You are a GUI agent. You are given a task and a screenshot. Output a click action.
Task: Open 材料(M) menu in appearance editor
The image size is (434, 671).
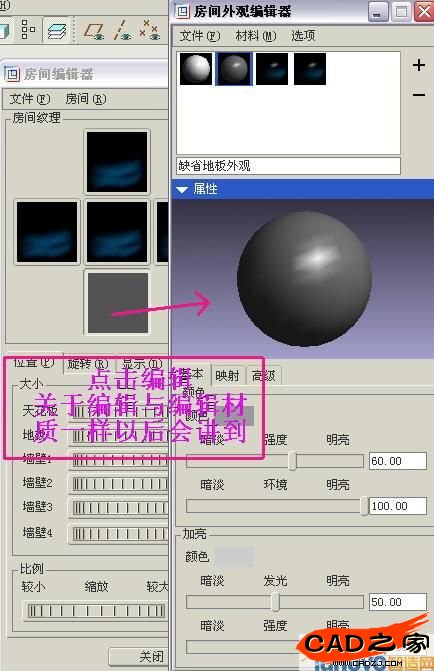click(x=256, y=36)
